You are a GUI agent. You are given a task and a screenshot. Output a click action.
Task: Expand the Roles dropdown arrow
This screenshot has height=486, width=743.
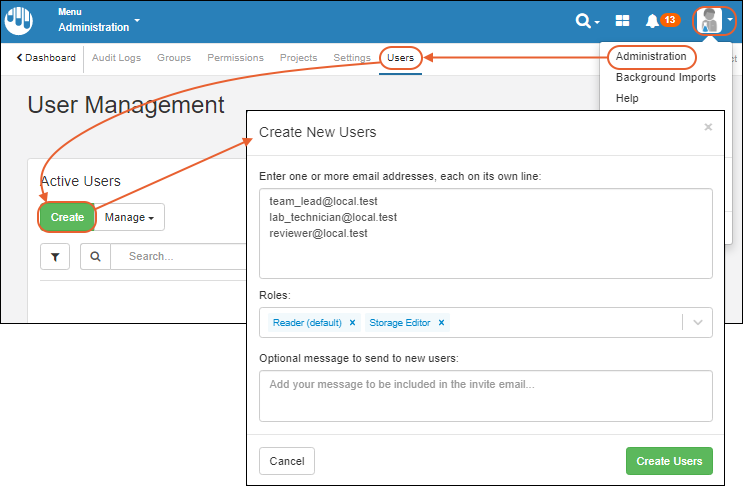698,323
